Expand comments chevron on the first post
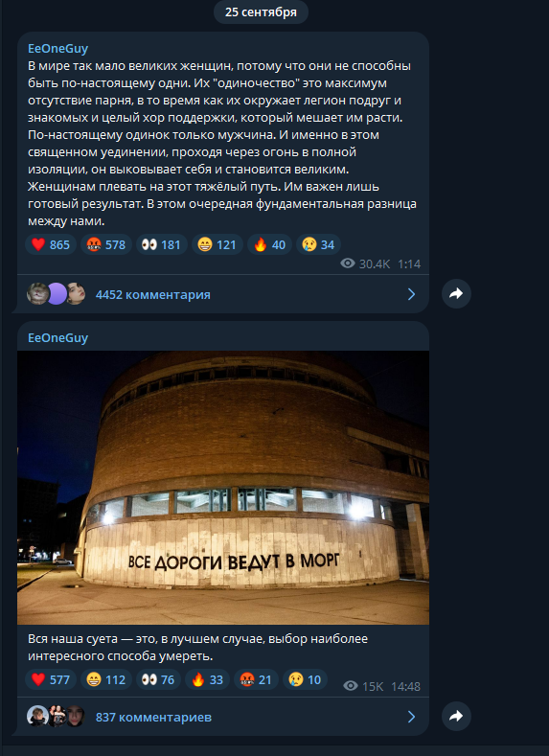The height and width of the screenshot is (756, 549). click(411, 294)
